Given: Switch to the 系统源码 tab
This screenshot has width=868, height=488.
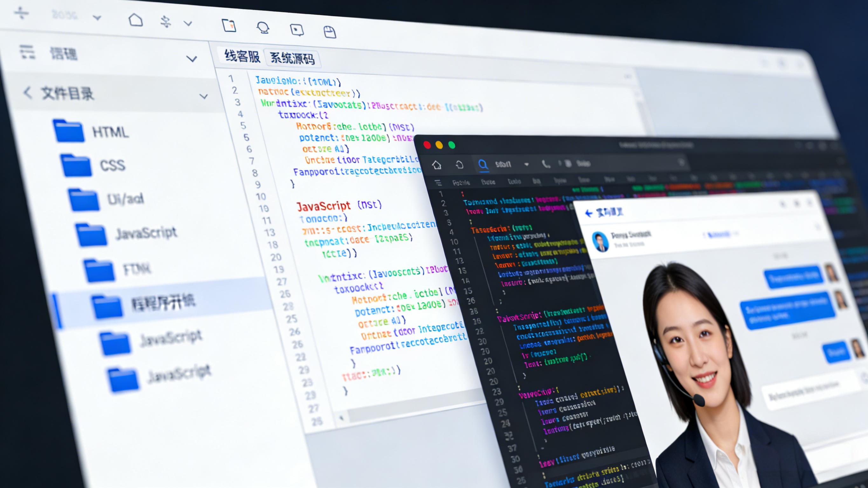Looking at the screenshot, I should (293, 58).
